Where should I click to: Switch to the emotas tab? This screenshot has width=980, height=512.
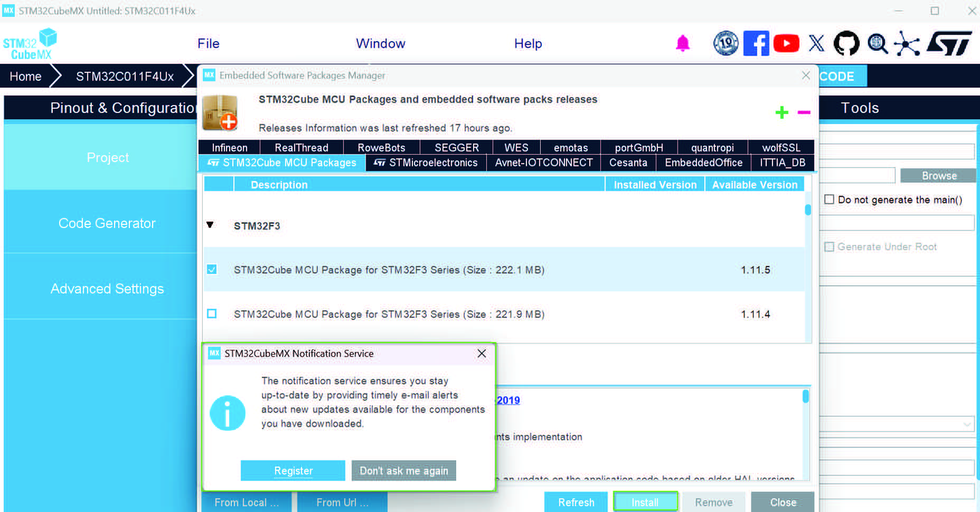pyautogui.click(x=571, y=148)
